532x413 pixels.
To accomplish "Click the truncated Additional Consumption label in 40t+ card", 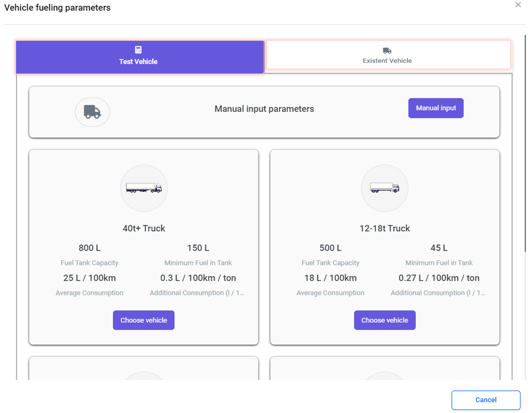I will pos(197,293).
